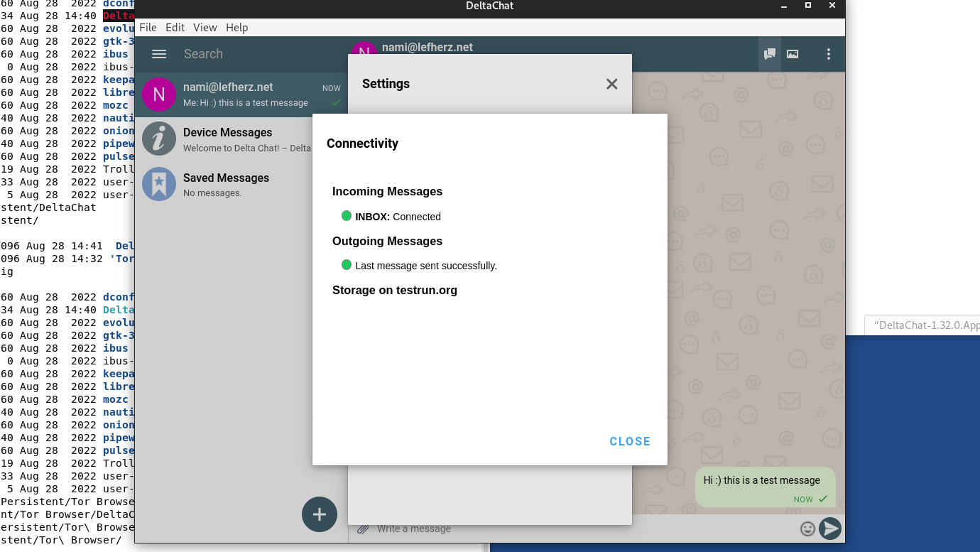980x552 pixels.
Task: Open the Edit menu
Action: pyautogui.click(x=175, y=28)
